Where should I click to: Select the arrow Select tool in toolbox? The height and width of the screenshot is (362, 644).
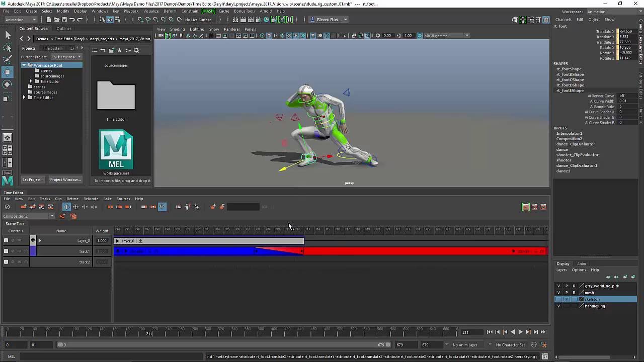coord(8,35)
